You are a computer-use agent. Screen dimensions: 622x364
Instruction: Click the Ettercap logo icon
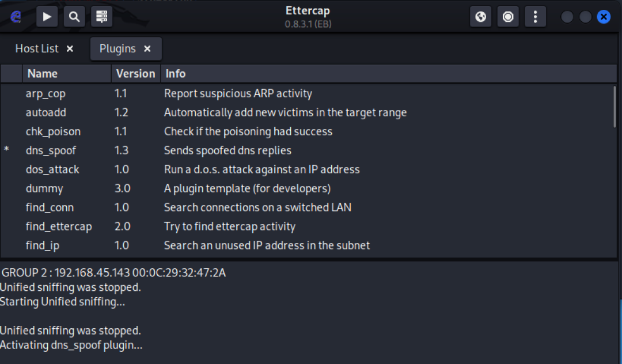pyautogui.click(x=16, y=17)
